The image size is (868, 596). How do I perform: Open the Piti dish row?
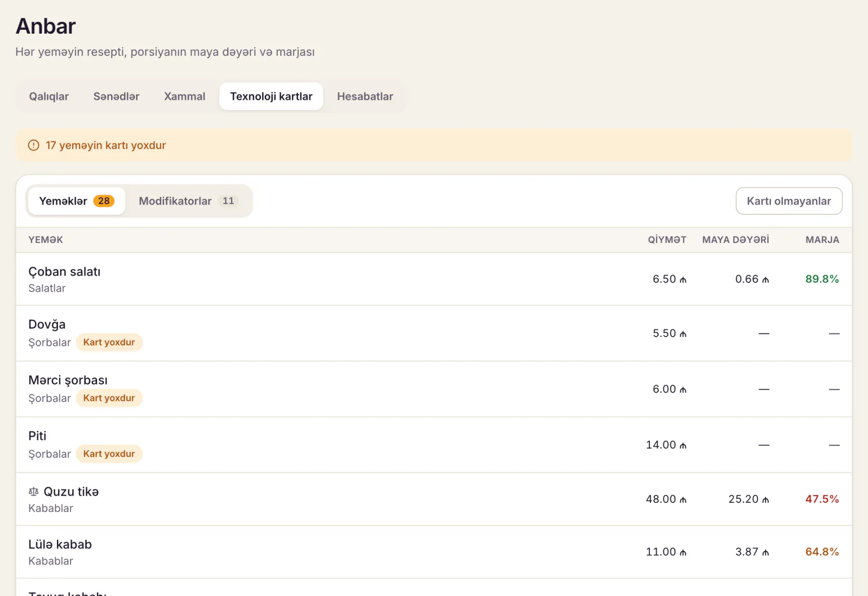click(x=434, y=445)
